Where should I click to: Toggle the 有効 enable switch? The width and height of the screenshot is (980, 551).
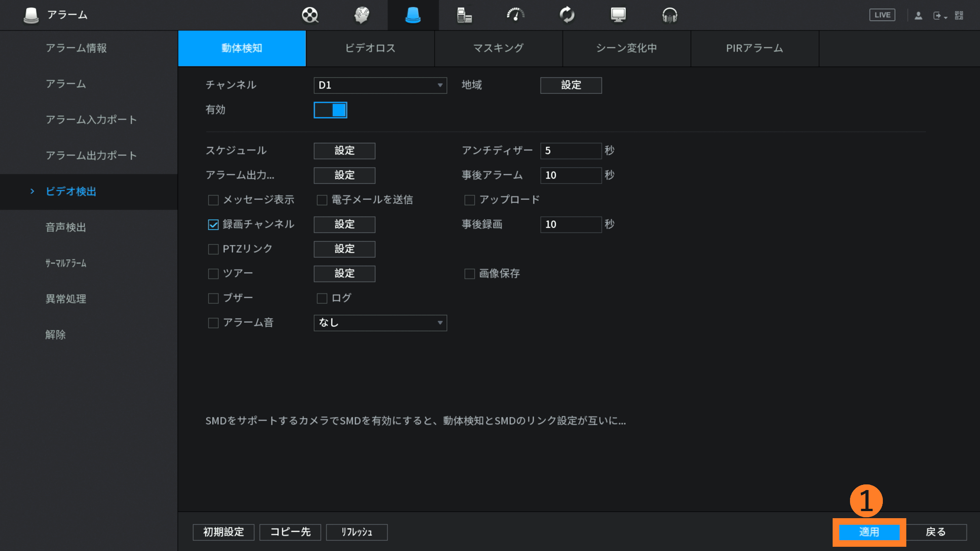click(x=330, y=110)
